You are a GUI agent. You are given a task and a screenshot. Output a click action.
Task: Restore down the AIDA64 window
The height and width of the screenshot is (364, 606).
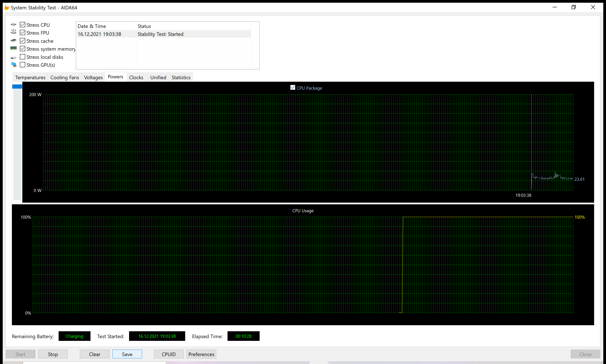[573, 7]
